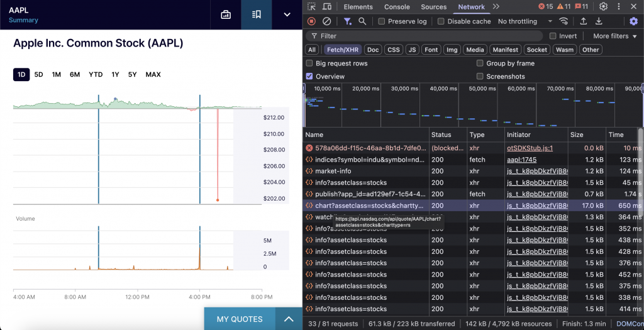Click the record network log icon
Image resolution: width=644 pixels, height=330 pixels.
(x=311, y=21)
